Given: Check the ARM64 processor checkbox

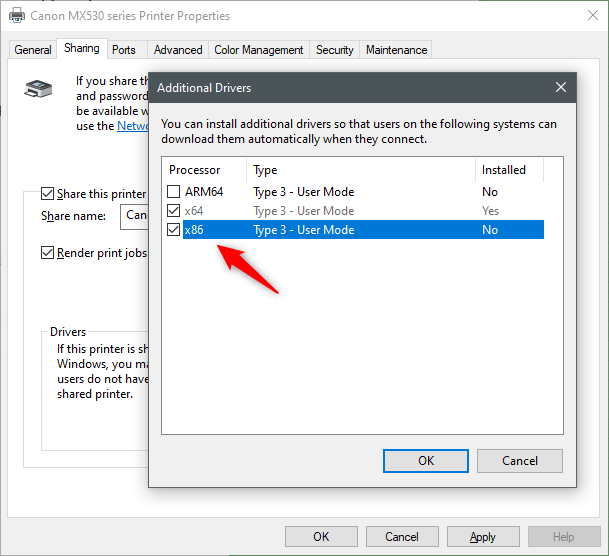Looking at the screenshot, I should pos(173,191).
